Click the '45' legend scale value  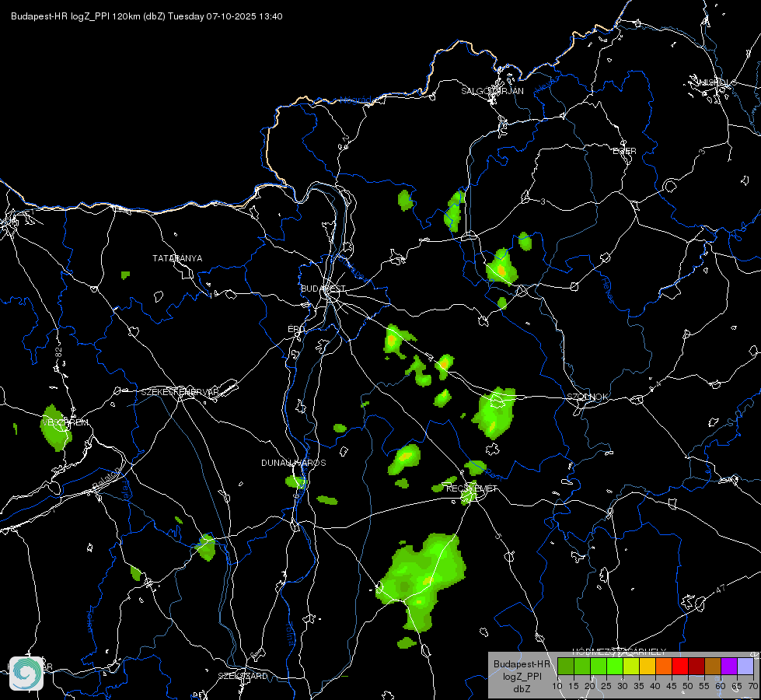pos(671,687)
